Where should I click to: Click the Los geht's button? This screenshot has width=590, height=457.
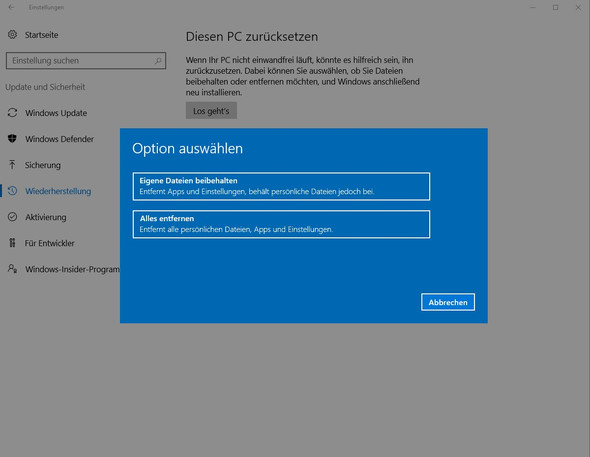coord(211,111)
